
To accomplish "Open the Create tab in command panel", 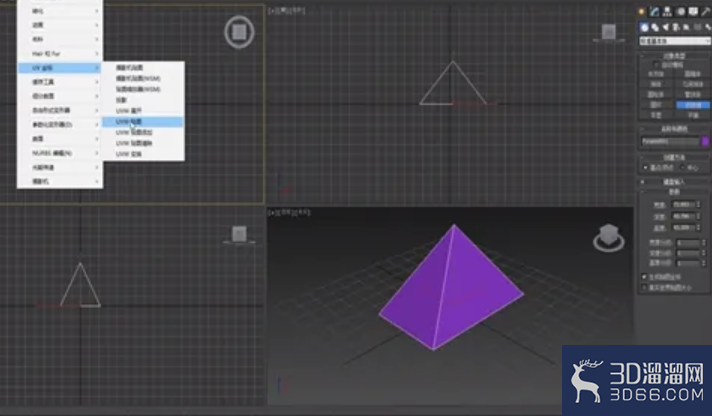I will [x=642, y=12].
